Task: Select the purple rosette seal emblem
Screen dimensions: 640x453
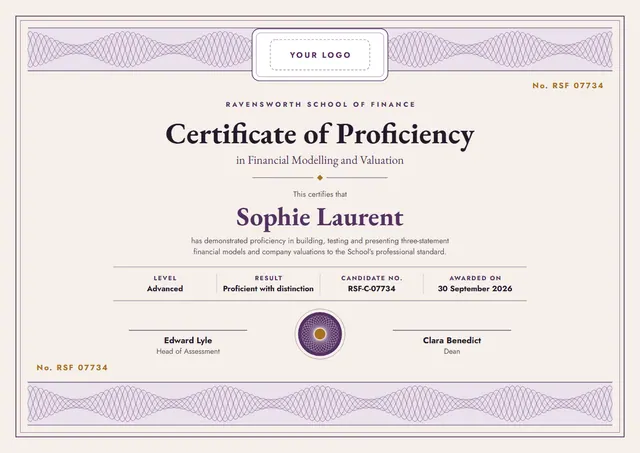Action: tap(320, 334)
